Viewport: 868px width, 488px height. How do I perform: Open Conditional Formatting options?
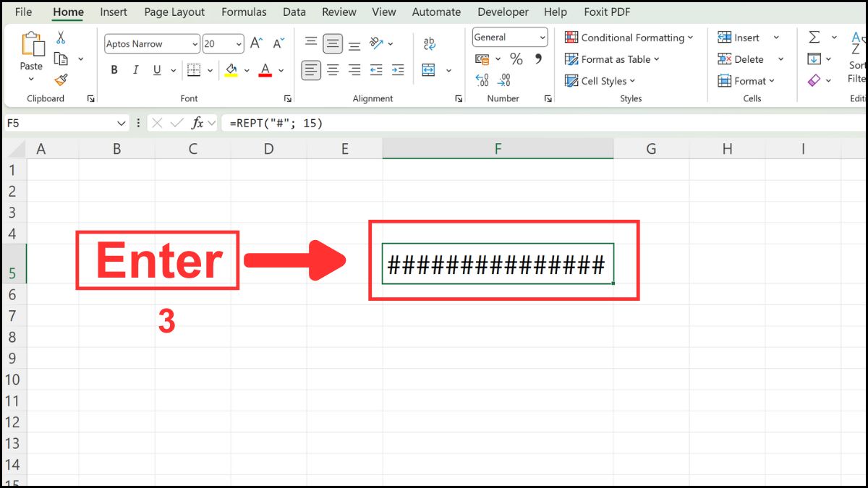[629, 37]
